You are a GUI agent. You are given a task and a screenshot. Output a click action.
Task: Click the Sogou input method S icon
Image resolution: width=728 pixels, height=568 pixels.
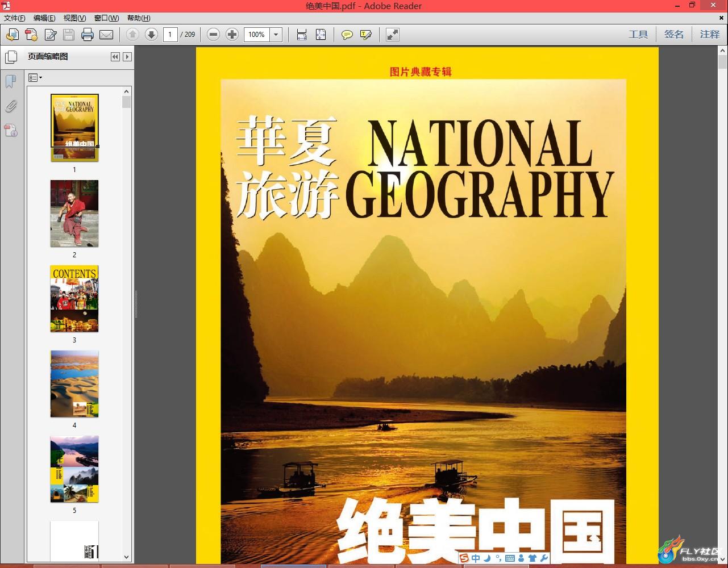pos(464,558)
